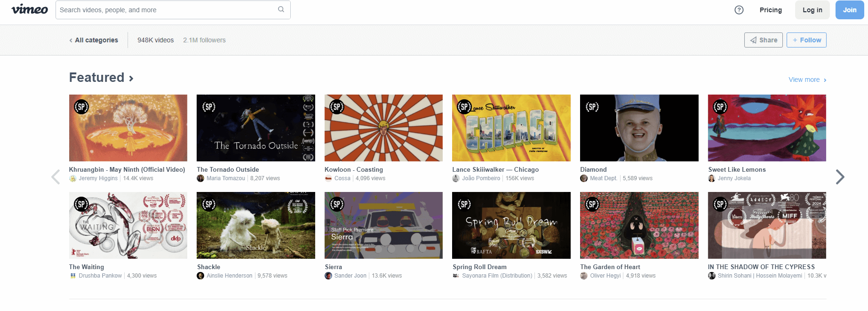Open the Shackle video thumbnail

(256, 225)
